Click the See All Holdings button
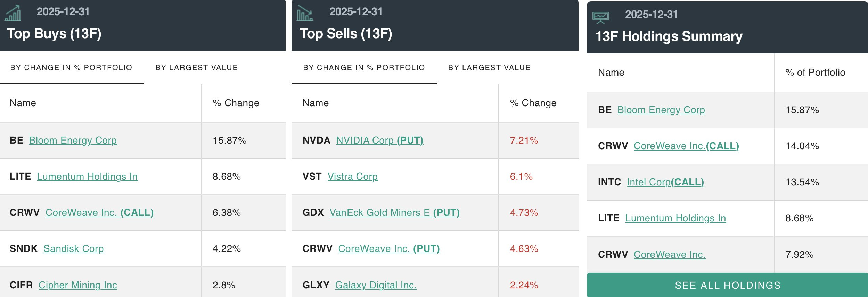The width and height of the screenshot is (868, 297). [727, 285]
